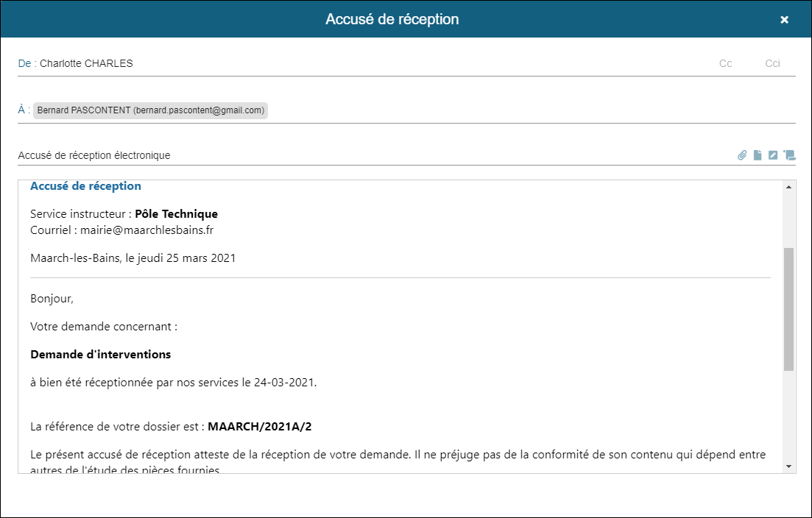
Task: Click the De sender label
Action: click(x=22, y=63)
